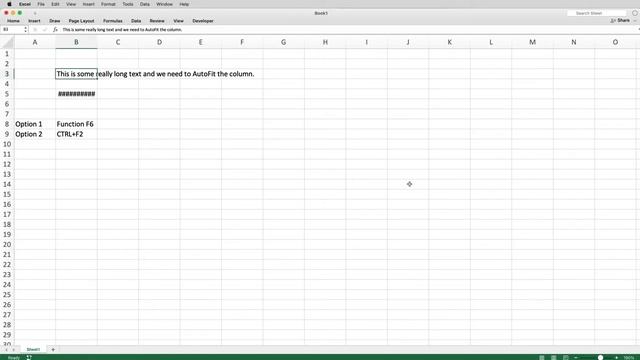The image size is (640, 360).
Task: Click the feedback smiley icon near search
Action: click(x=635, y=13)
